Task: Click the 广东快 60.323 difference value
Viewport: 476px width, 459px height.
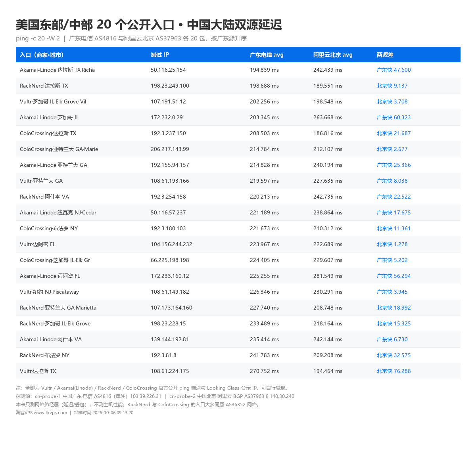Action: pos(394,117)
